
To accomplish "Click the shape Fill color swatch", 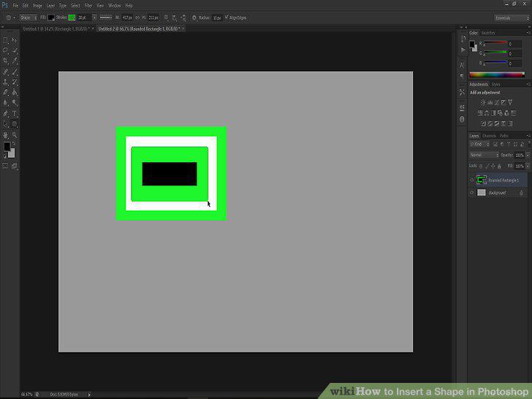I will coord(51,18).
